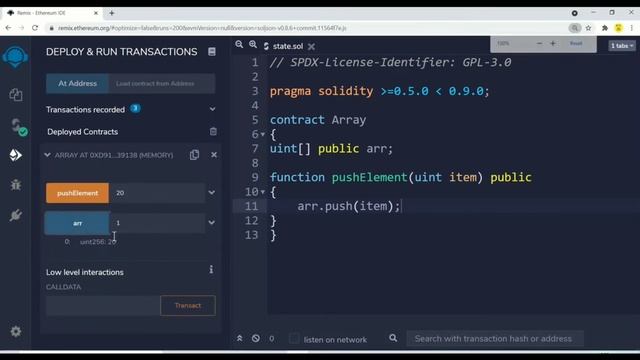Click the terminal search magnifier icon
Screen dimensions: 640x360
point(393,338)
